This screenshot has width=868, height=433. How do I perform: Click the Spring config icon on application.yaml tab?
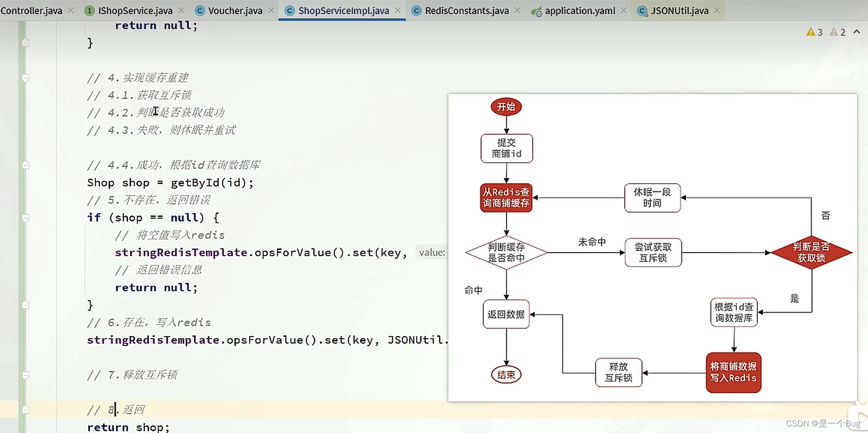(537, 11)
